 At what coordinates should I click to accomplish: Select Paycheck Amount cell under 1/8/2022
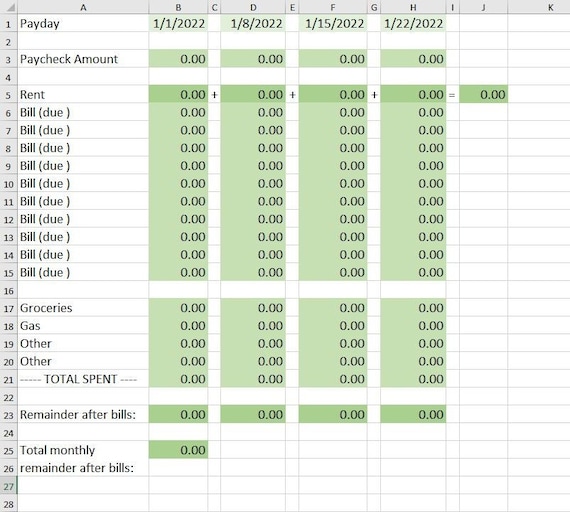pyautogui.click(x=253, y=59)
